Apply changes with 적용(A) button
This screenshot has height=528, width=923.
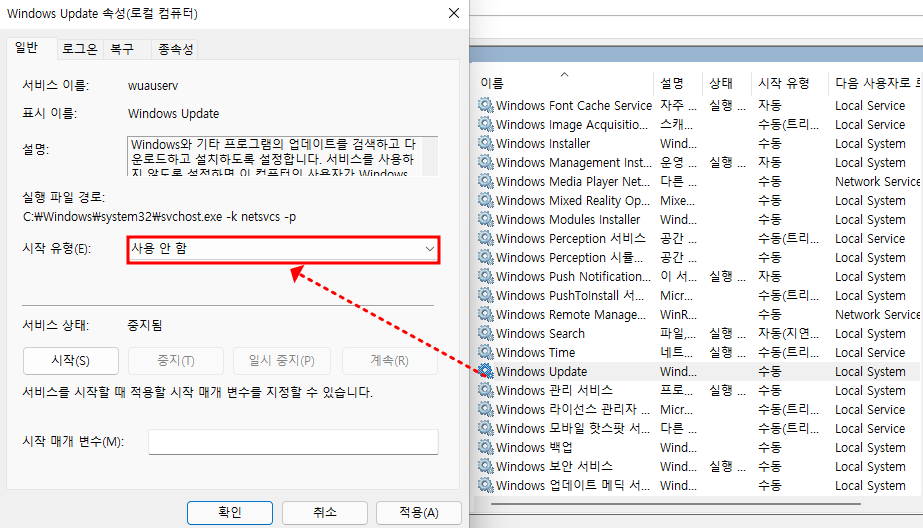pyautogui.click(x=419, y=513)
